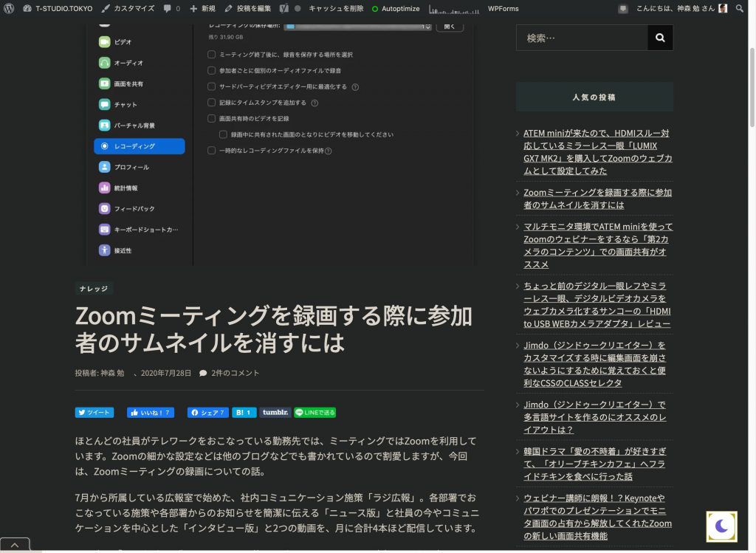The image size is (756, 553).
Task: Check サードパーティビデオエディター用に最適化する checkbox
Action: [211, 86]
